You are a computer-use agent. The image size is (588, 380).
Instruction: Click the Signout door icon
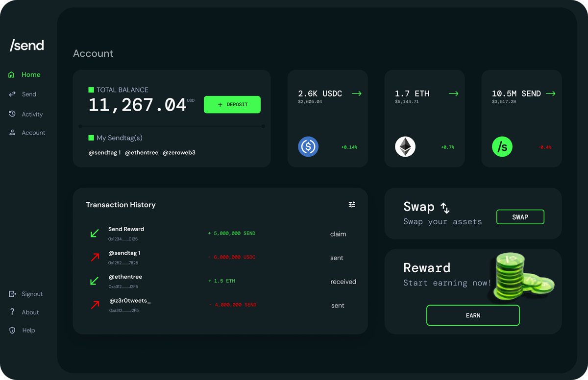point(13,294)
